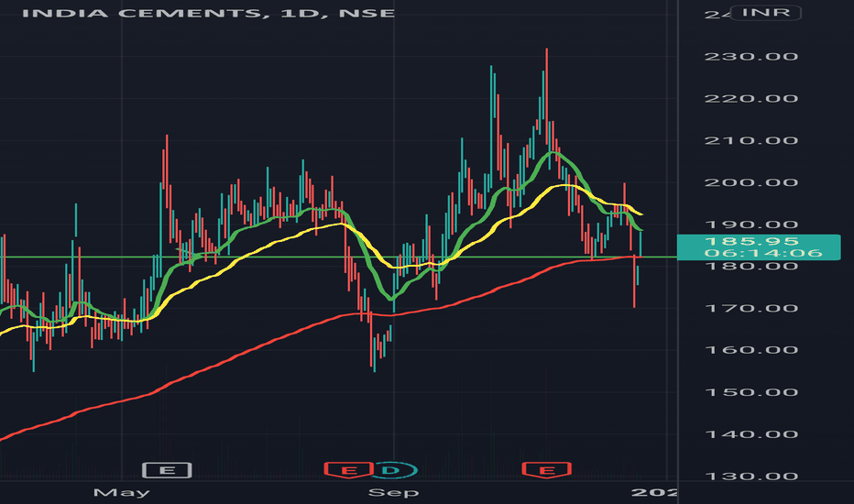Image resolution: width=854 pixels, height=504 pixels.
Task: Click the gray E earnings marker near May
Action: pos(167,470)
